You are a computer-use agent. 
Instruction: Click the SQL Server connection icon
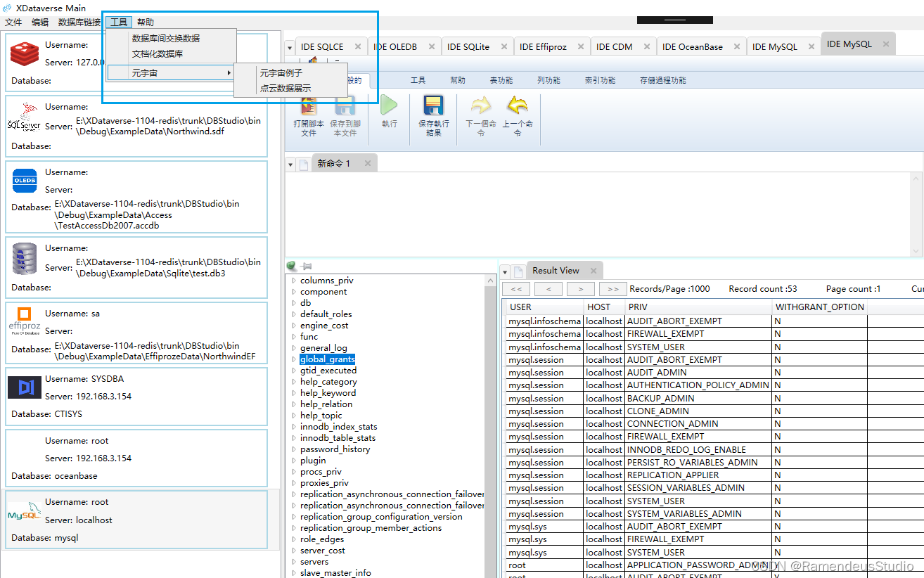coord(25,117)
